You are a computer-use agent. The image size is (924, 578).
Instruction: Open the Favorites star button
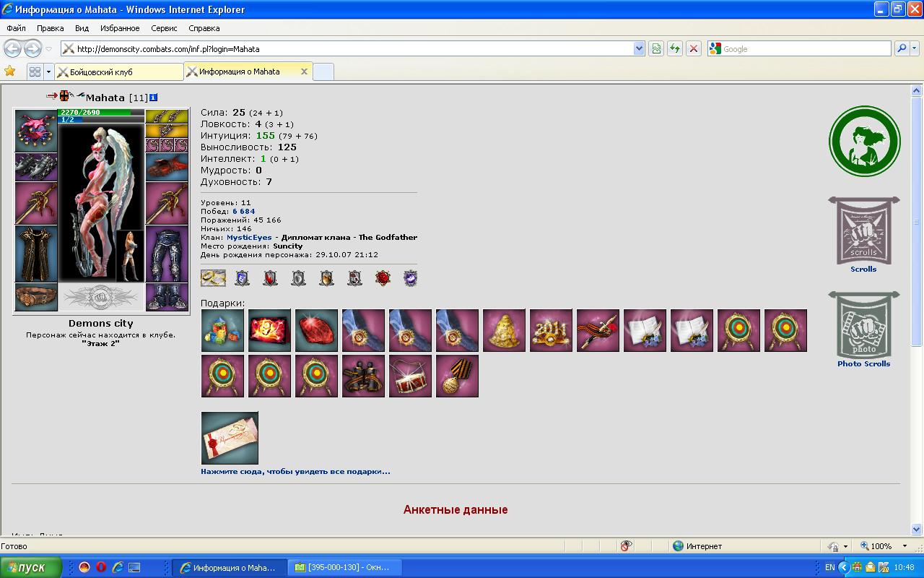[x=9, y=71]
